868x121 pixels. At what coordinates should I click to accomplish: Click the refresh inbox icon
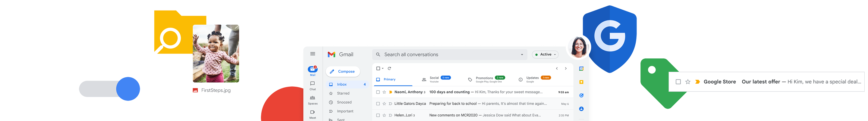pos(389,68)
